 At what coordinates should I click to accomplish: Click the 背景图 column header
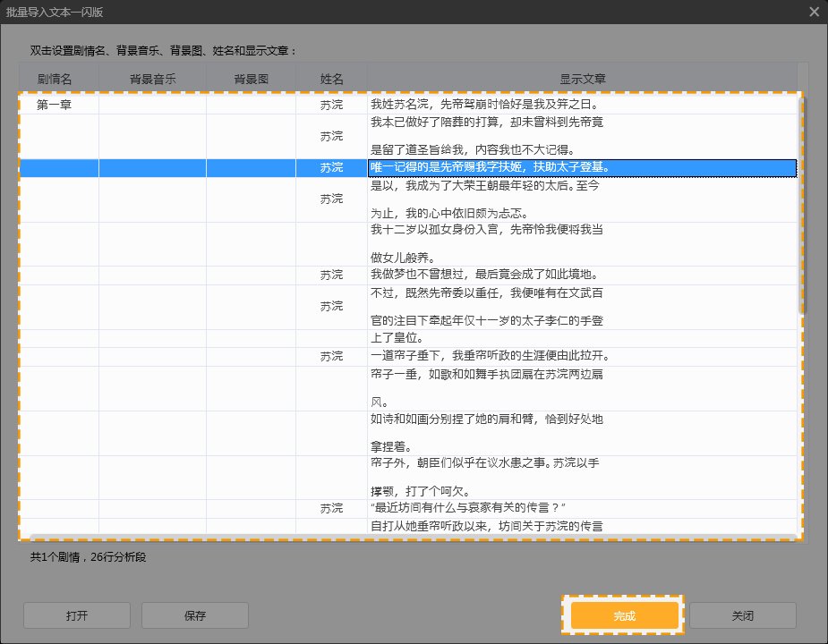(x=251, y=79)
